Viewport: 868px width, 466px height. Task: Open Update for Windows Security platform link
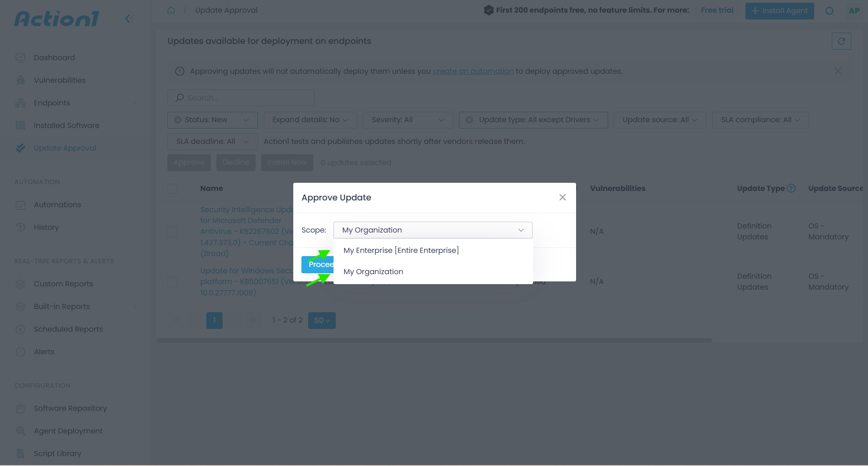(x=247, y=281)
